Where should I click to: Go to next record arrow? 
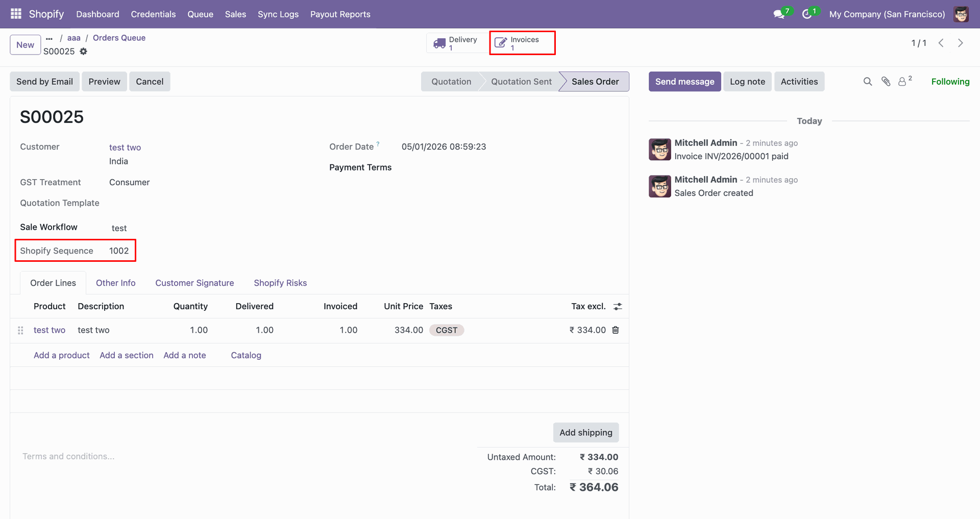[961, 43]
